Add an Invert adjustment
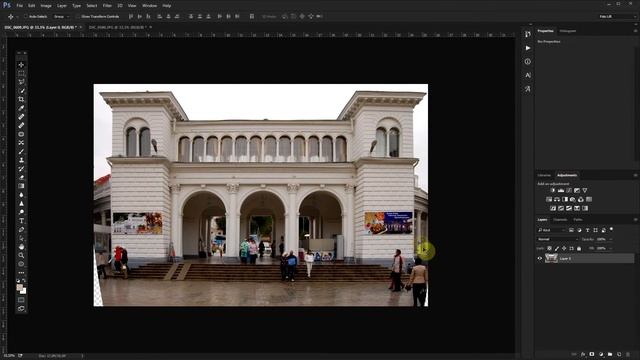 (x=553, y=209)
